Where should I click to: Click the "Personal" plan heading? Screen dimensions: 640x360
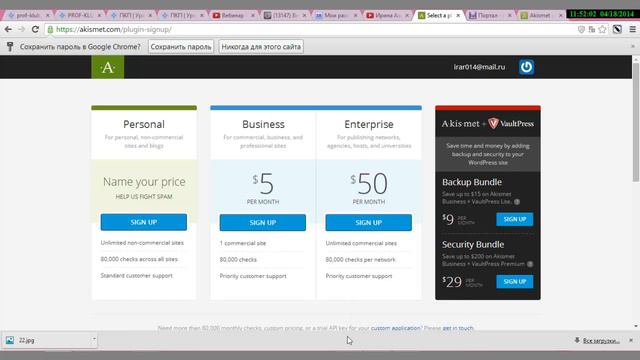(144, 124)
